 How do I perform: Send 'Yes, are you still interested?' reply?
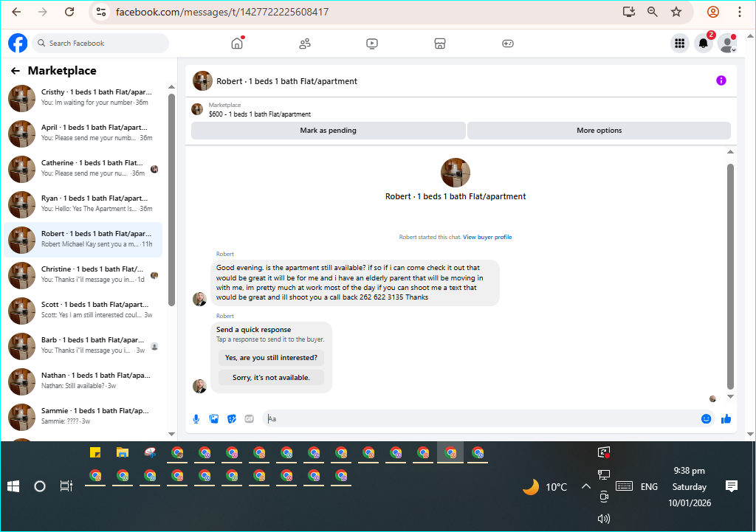point(272,358)
